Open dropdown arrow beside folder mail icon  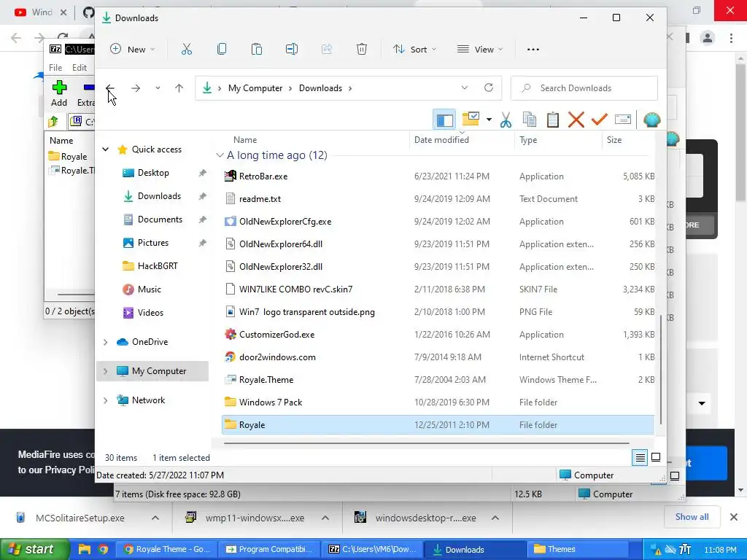(489, 120)
